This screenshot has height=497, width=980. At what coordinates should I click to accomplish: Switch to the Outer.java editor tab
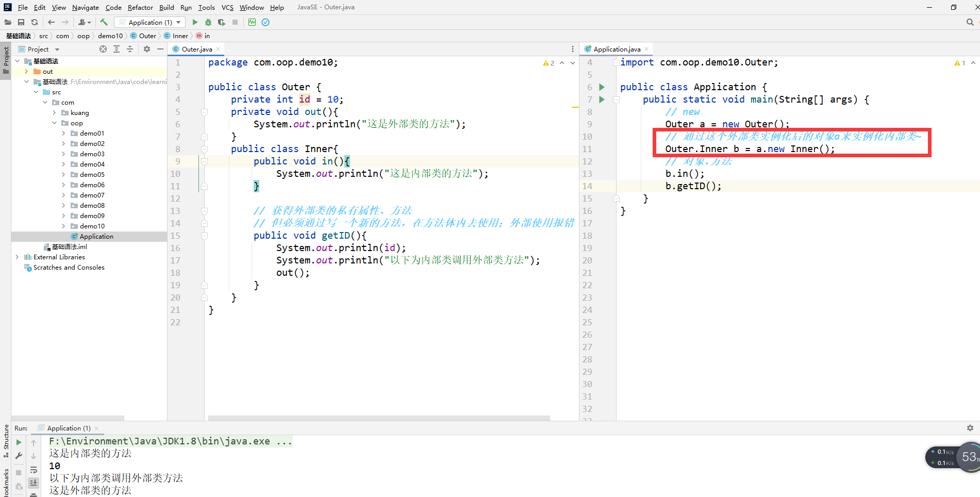coord(197,49)
